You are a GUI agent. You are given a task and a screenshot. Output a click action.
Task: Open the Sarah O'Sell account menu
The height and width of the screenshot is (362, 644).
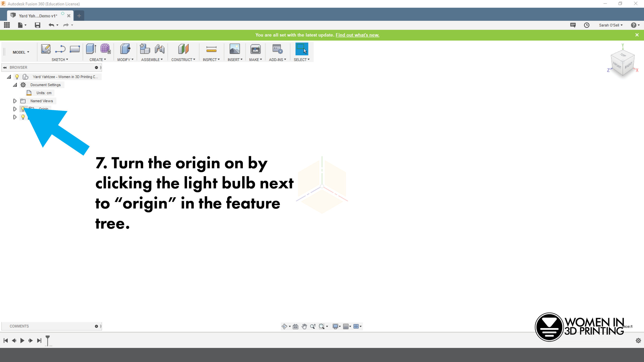click(611, 25)
